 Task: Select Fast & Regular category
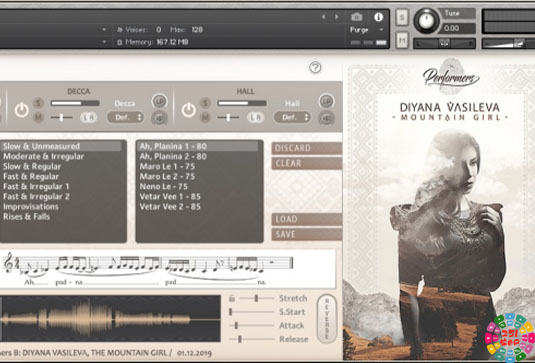click(x=61, y=176)
